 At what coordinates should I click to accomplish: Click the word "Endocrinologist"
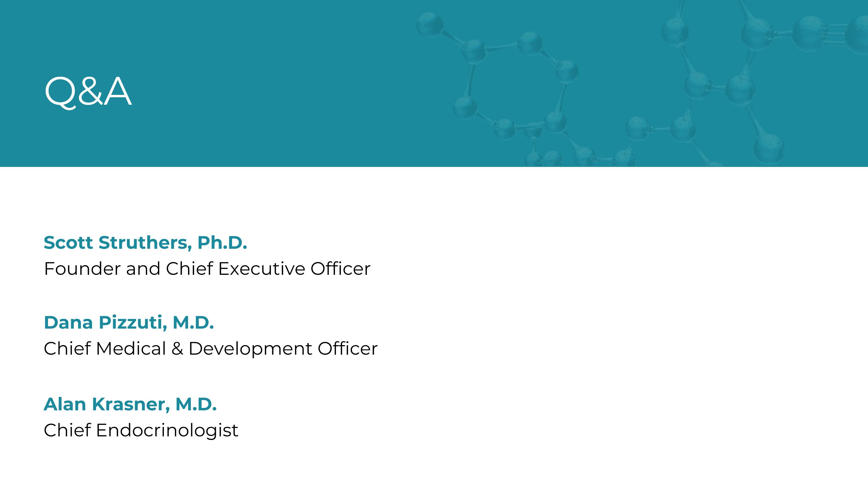pyautogui.click(x=167, y=431)
